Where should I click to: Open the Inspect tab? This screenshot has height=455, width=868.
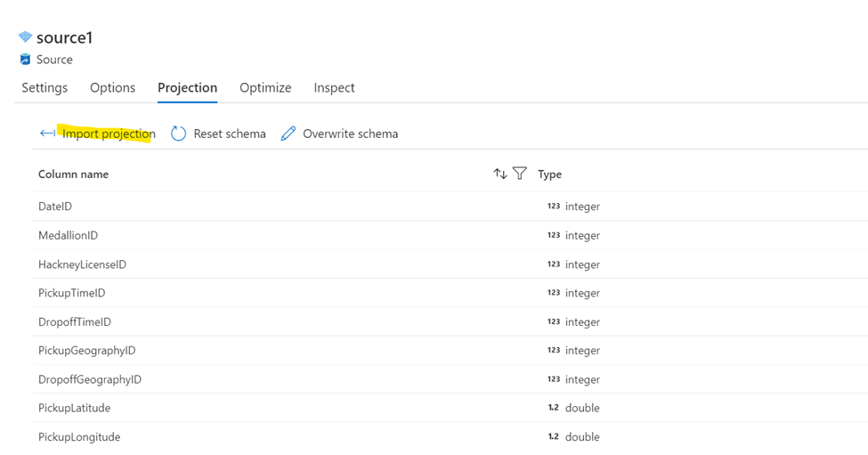pos(334,87)
